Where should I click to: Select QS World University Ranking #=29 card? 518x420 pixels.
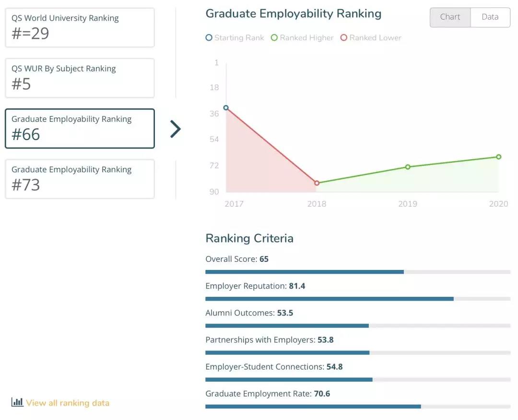pos(80,28)
